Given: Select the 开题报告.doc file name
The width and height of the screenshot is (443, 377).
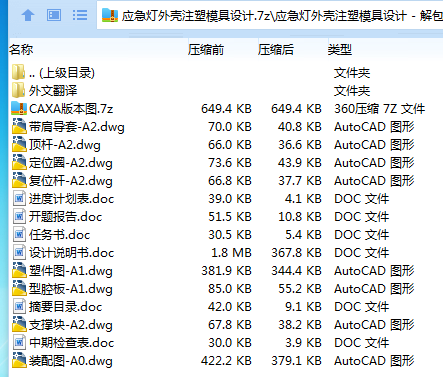Looking at the screenshot, I should pos(65,217).
